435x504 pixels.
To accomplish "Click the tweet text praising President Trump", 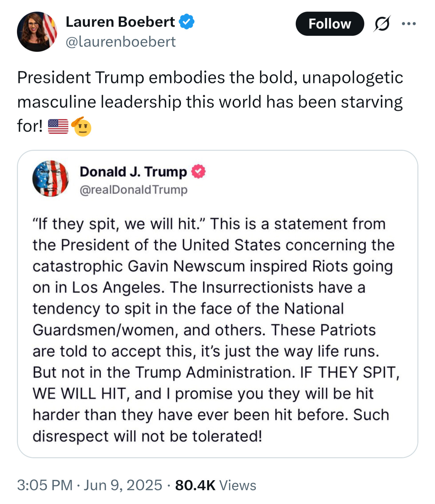I will [210, 102].
